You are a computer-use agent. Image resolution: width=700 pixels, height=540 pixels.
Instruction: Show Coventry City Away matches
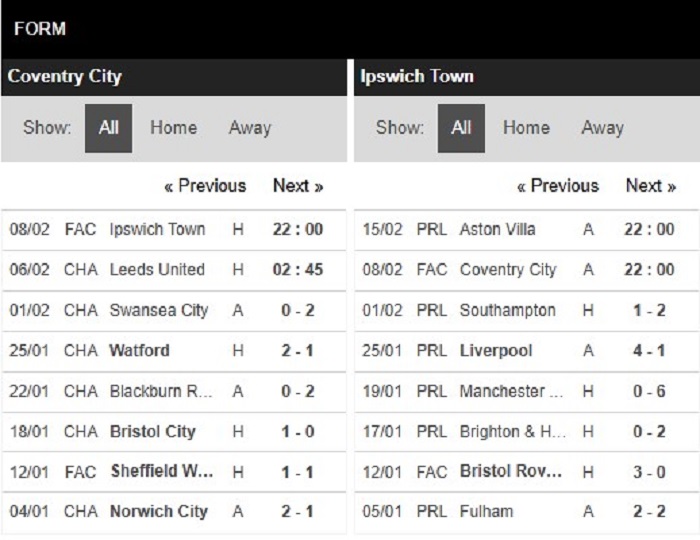[250, 128]
